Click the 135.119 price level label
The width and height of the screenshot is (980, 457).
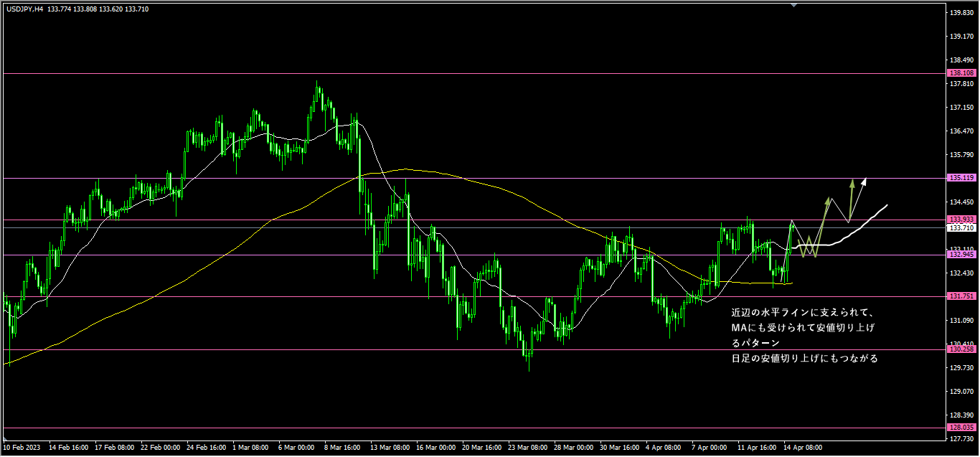coord(961,177)
